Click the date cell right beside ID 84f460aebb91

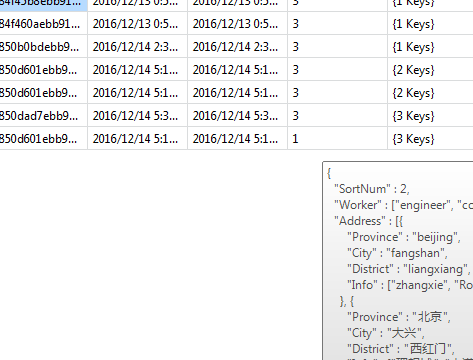137,24
